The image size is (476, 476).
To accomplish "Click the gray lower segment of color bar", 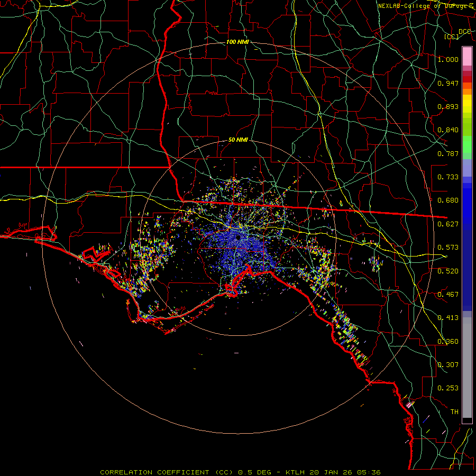I will (x=467, y=368).
